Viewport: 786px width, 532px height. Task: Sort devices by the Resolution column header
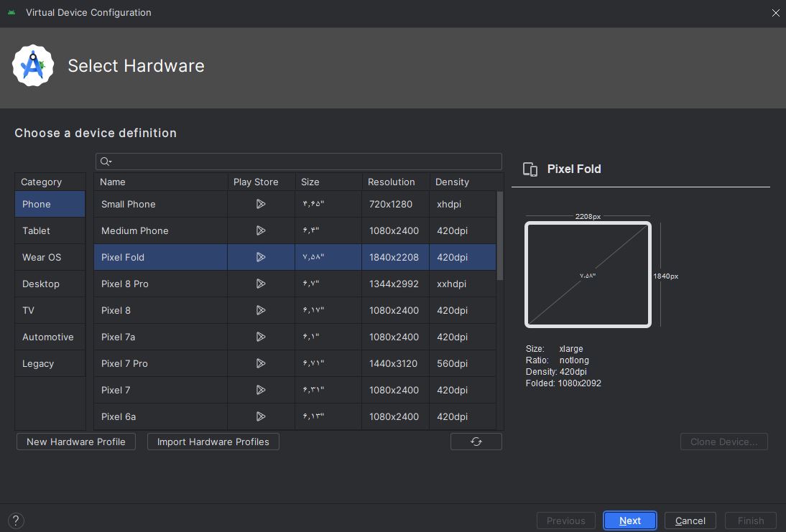tap(391, 182)
